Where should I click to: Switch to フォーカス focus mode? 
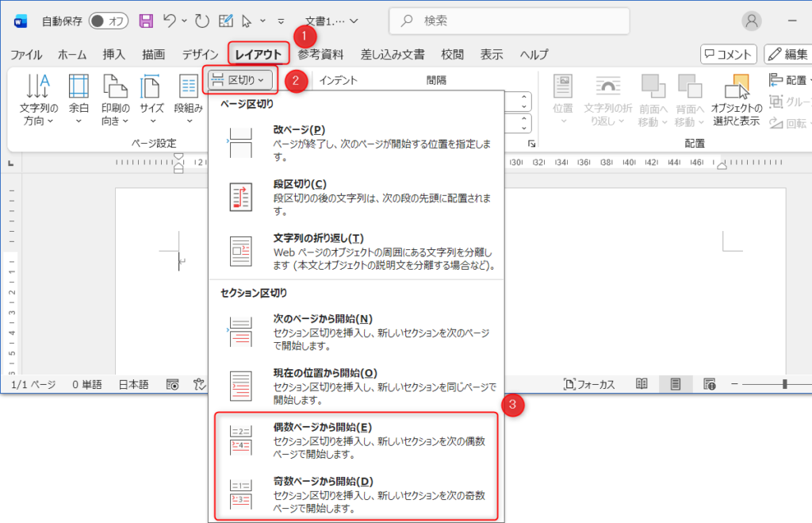click(589, 384)
